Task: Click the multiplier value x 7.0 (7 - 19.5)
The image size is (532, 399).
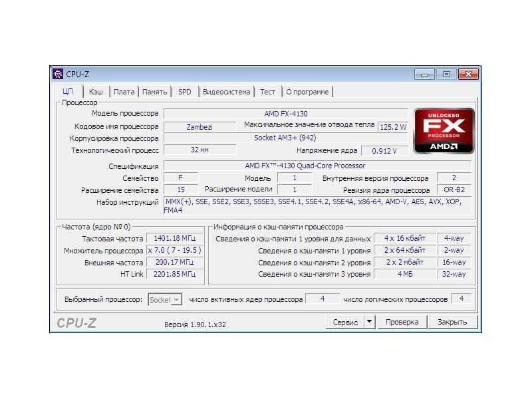Action: [174, 250]
